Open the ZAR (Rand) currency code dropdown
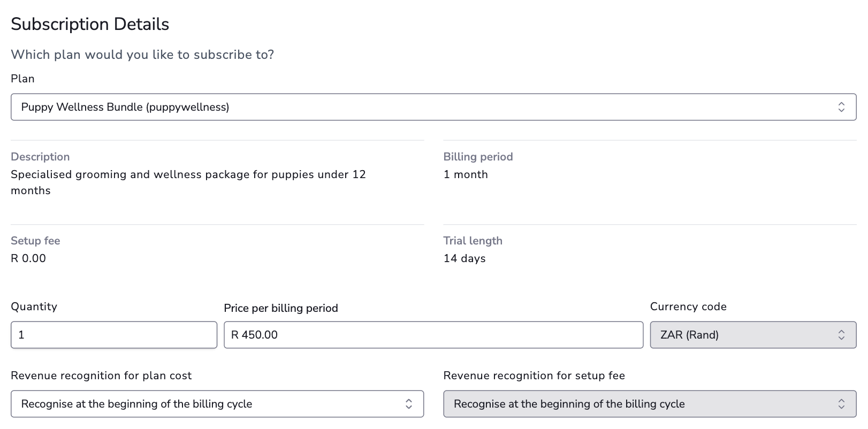 click(x=744, y=335)
